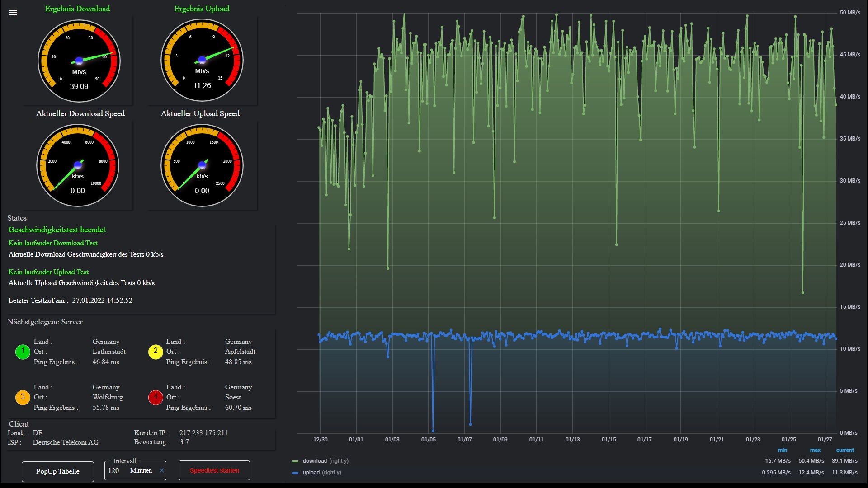The image size is (868, 488).
Task: Click the 50 MB/s y-axis label
Action: click(850, 13)
